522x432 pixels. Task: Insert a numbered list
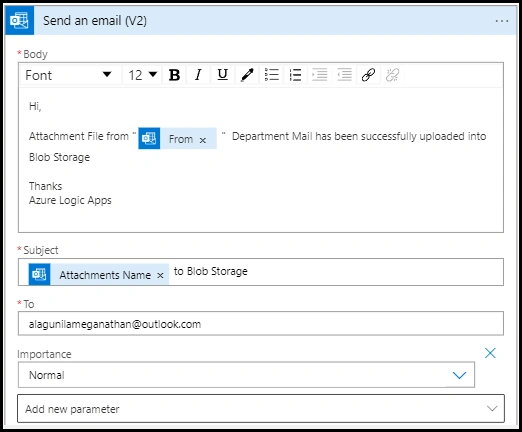click(296, 75)
